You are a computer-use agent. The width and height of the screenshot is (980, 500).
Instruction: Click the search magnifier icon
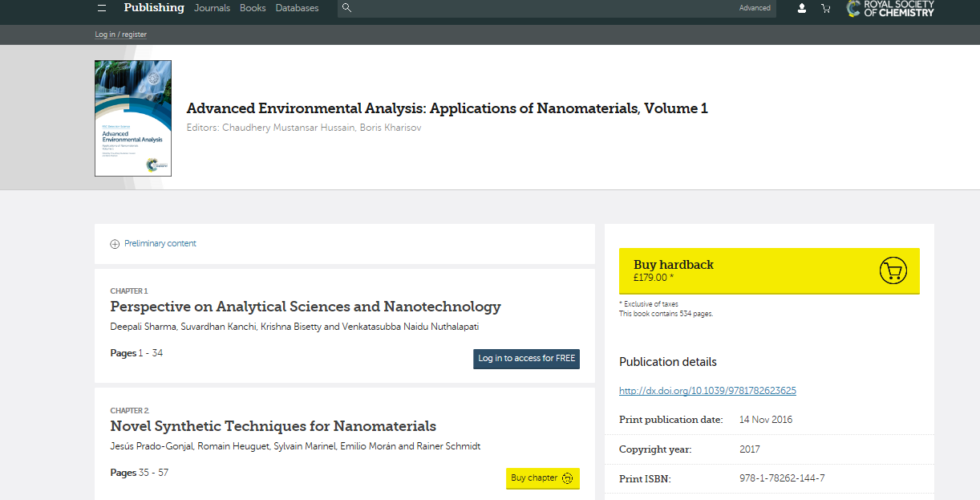click(346, 8)
